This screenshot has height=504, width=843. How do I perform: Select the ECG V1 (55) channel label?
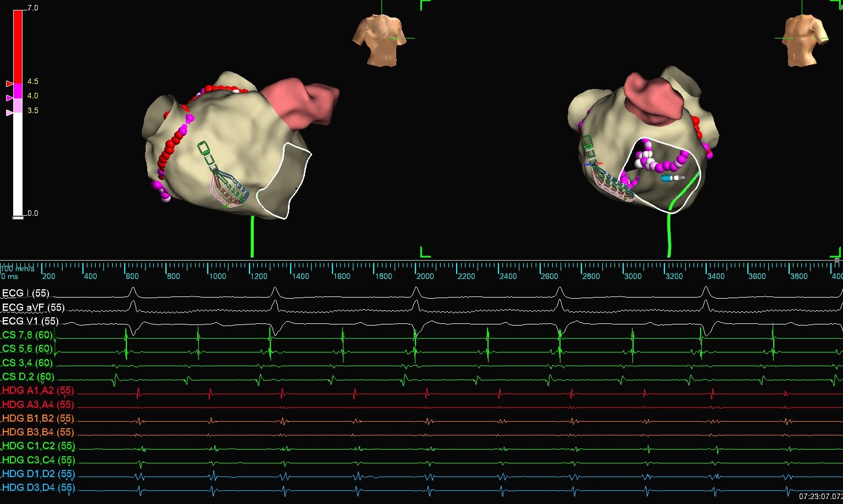(30, 321)
